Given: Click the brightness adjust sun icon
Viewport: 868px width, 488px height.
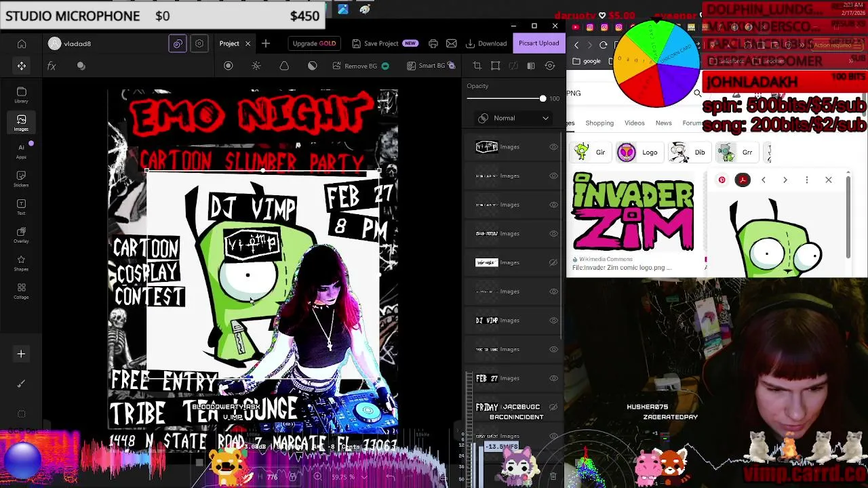Looking at the screenshot, I should (x=256, y=66).
